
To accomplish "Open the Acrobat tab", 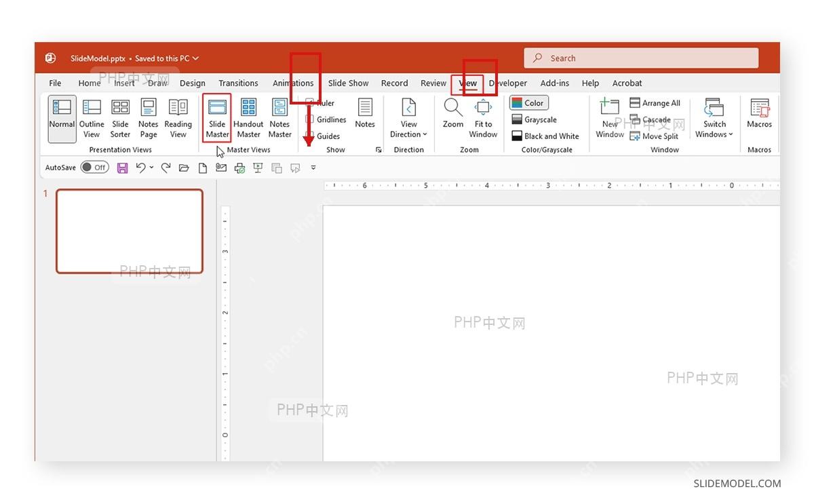I will [x=627, y=83].
